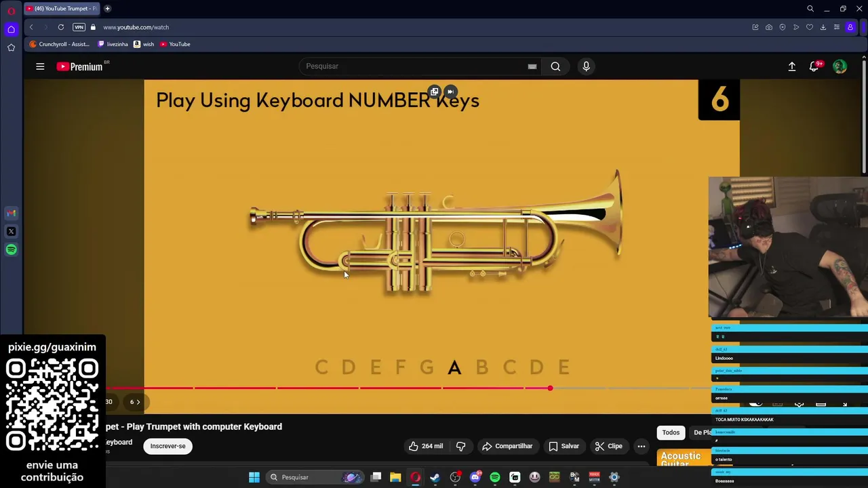
Task: Click the Salvar save button
Action: click(x=564, y=446)
